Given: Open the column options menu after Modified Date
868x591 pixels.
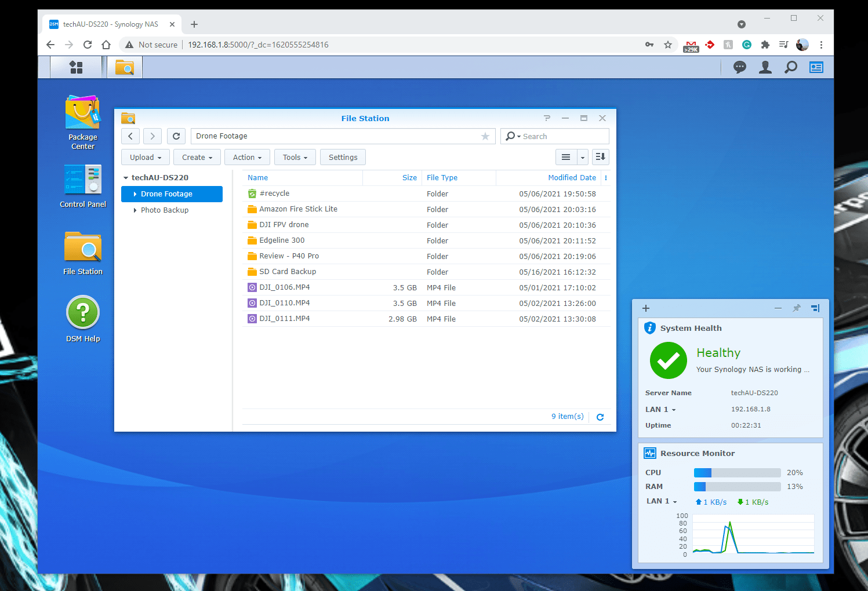Looking at the screenshot, I should [606, 178].
